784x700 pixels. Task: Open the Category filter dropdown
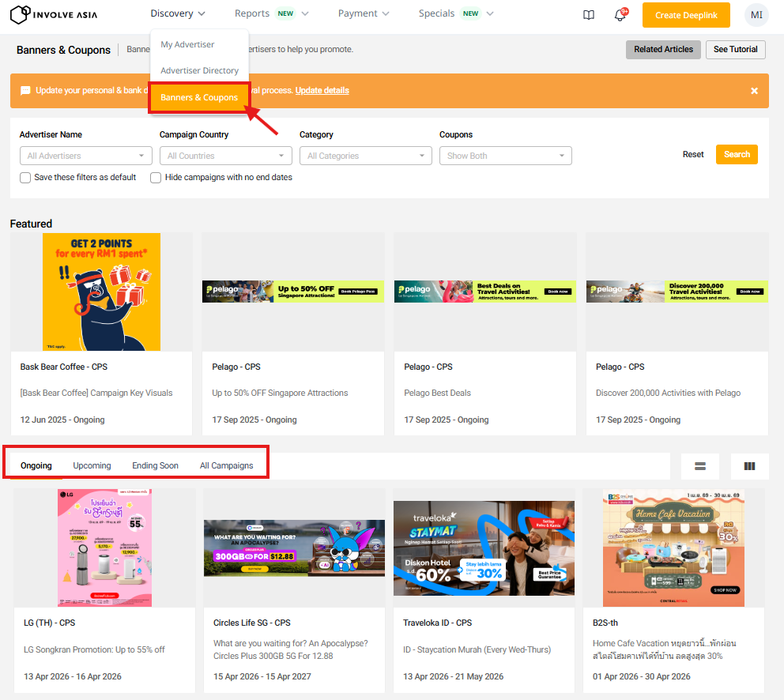[x=365, y=156]
